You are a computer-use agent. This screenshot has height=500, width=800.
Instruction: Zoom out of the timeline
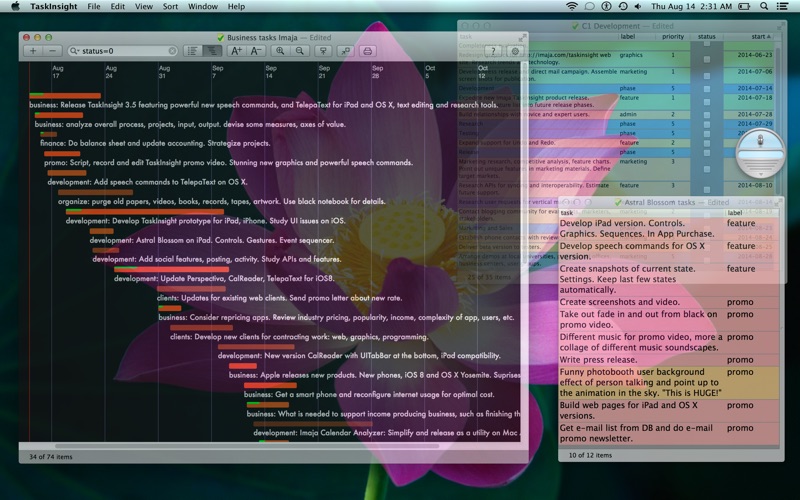point(300,50)
